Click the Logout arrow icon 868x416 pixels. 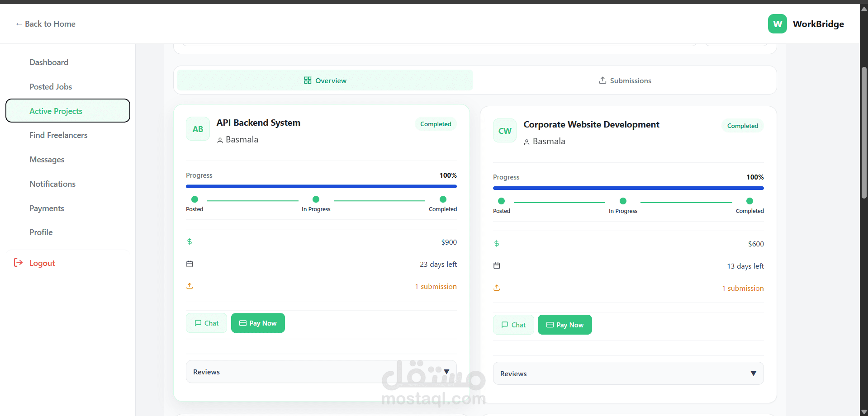point(18,263)
